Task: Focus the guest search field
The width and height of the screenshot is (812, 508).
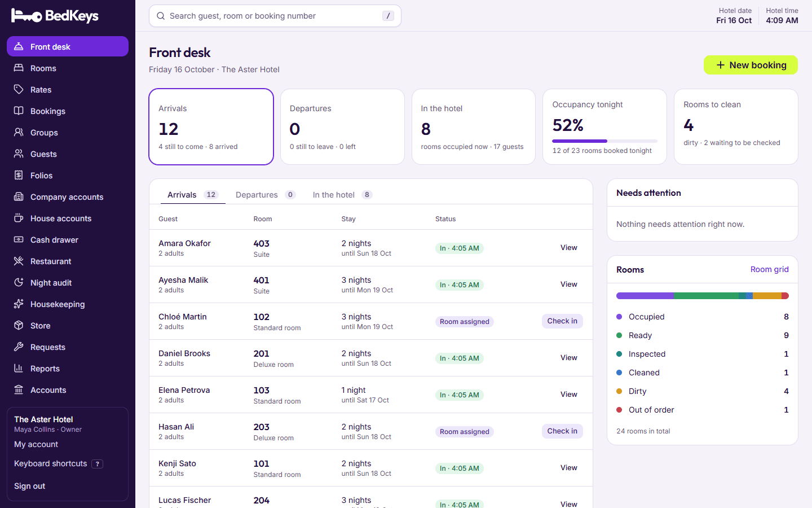Action: click(x=275, y=16)
